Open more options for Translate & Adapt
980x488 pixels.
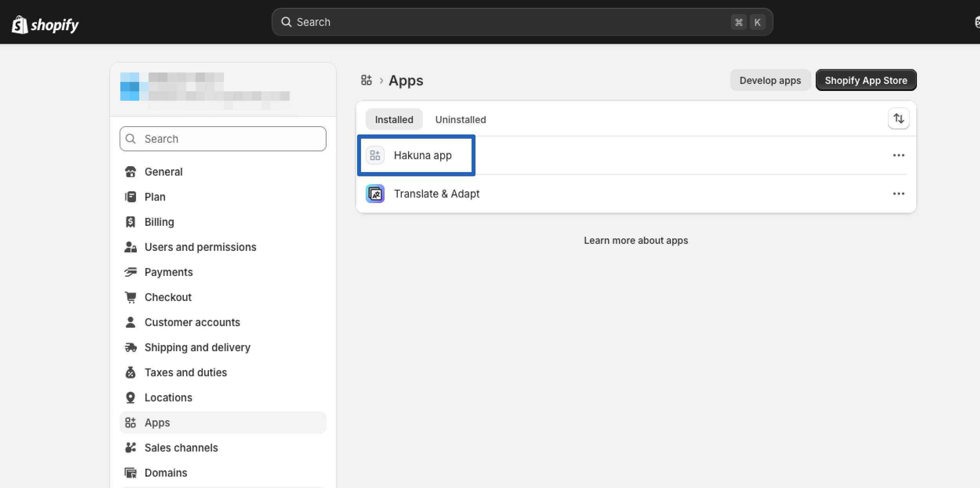click(898, 194)
